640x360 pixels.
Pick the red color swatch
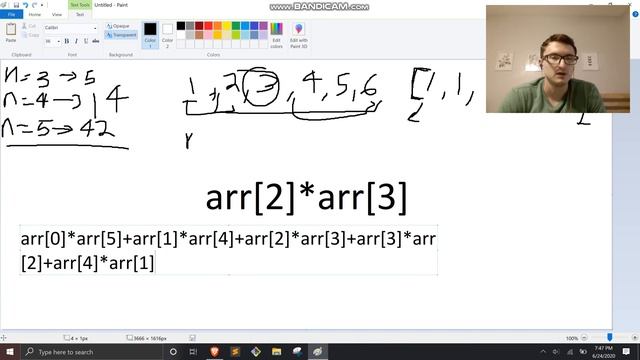pyautogui.click(x=208, y=26)
